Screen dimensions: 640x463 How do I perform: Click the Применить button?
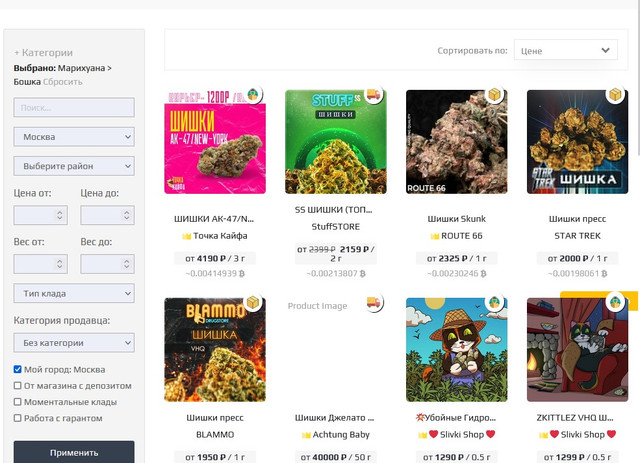[74, 452]
